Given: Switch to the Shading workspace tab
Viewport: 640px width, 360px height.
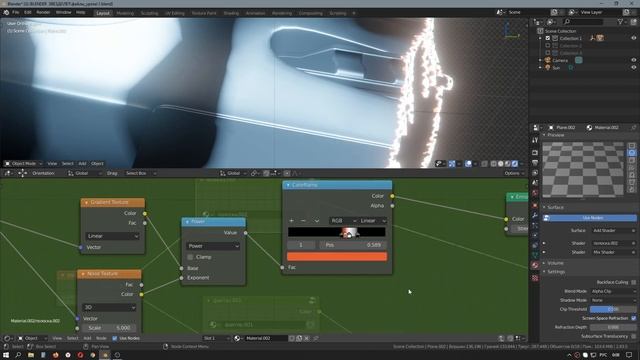Looking at the screenshot, I should [231, 13].
